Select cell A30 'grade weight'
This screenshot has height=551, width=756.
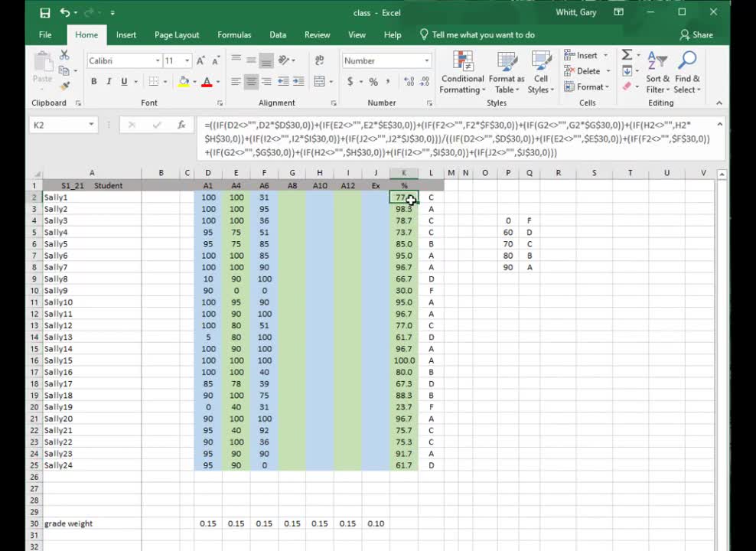[92, 523]
